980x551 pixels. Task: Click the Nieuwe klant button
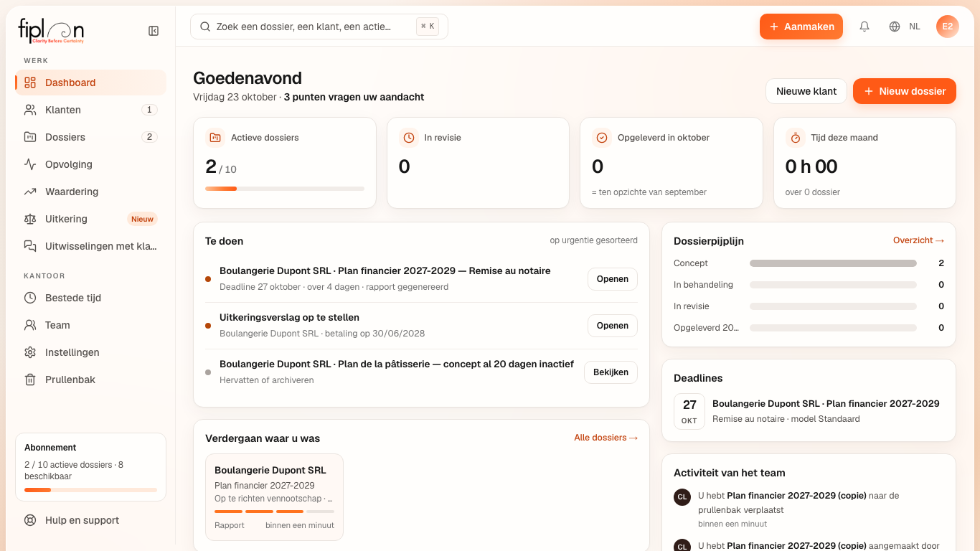click(806, 91)
